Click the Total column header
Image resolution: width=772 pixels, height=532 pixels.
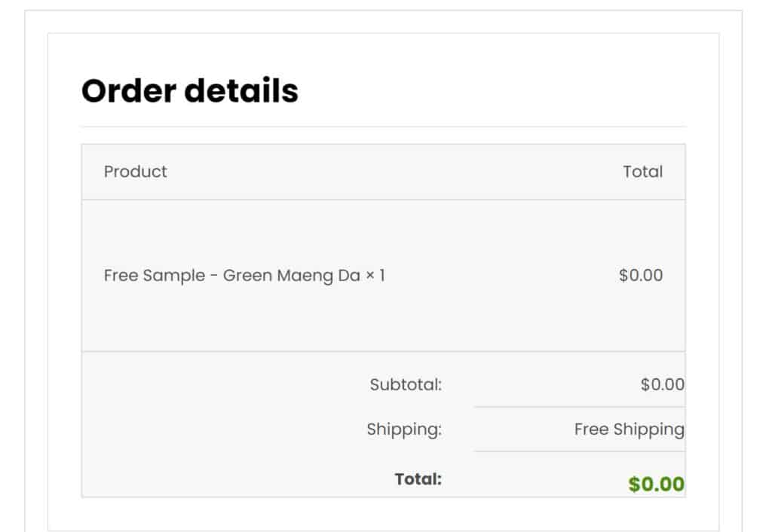(642, 172)
